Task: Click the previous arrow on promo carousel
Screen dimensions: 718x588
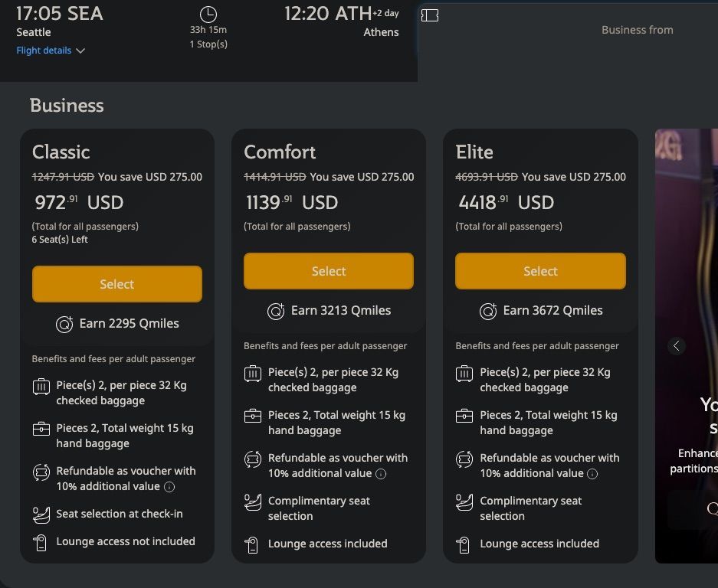Action: [676, 346]
